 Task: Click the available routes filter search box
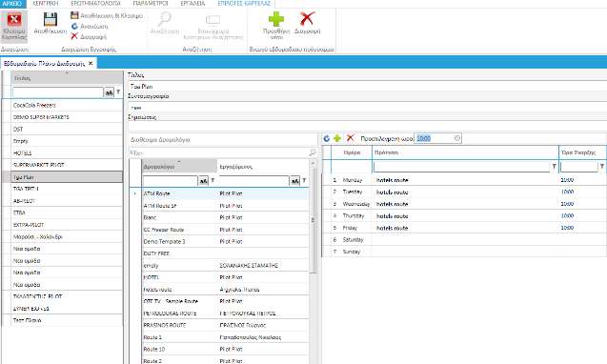[223, 153]
